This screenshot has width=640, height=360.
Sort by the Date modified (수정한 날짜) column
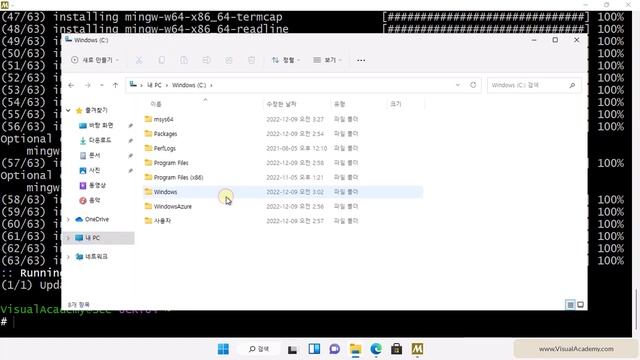281,104
